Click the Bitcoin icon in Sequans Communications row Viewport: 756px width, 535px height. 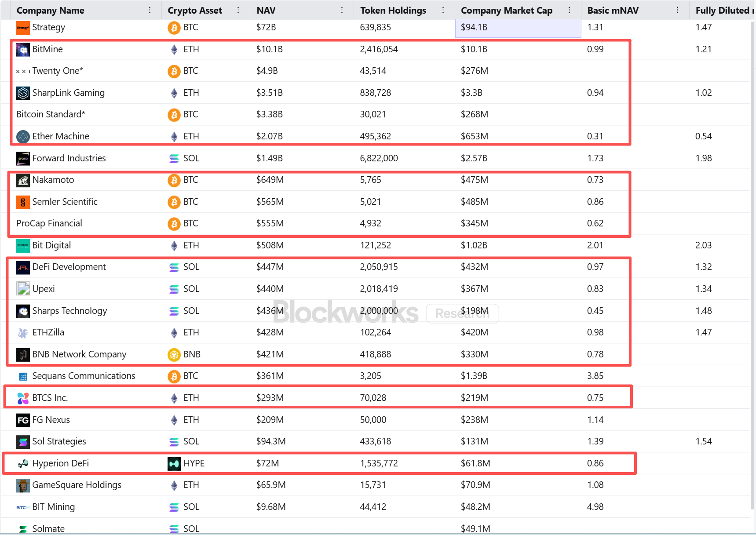point(174,376)
